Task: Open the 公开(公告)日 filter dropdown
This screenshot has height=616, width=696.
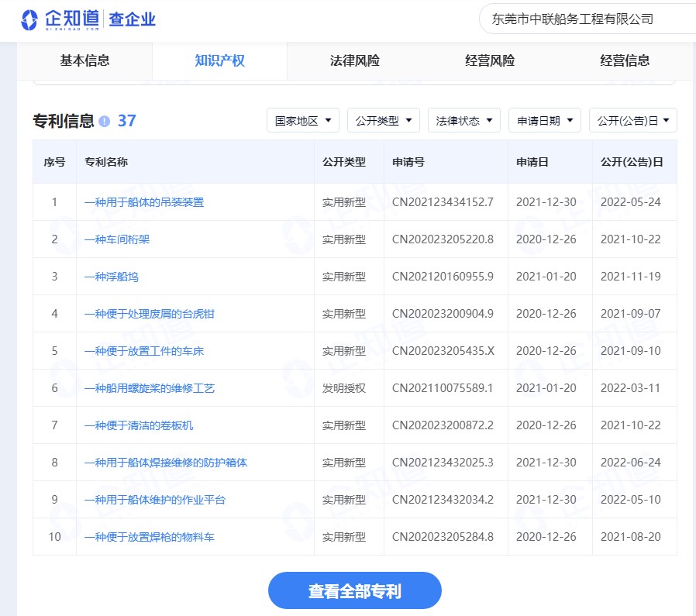Action: pyautogui.click(x=633, y=120)
